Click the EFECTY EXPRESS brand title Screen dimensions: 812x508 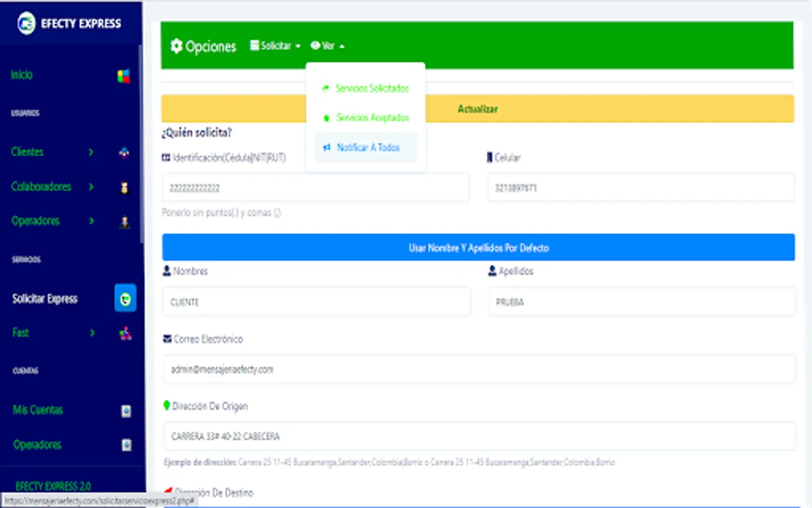(x=81, y=23)
